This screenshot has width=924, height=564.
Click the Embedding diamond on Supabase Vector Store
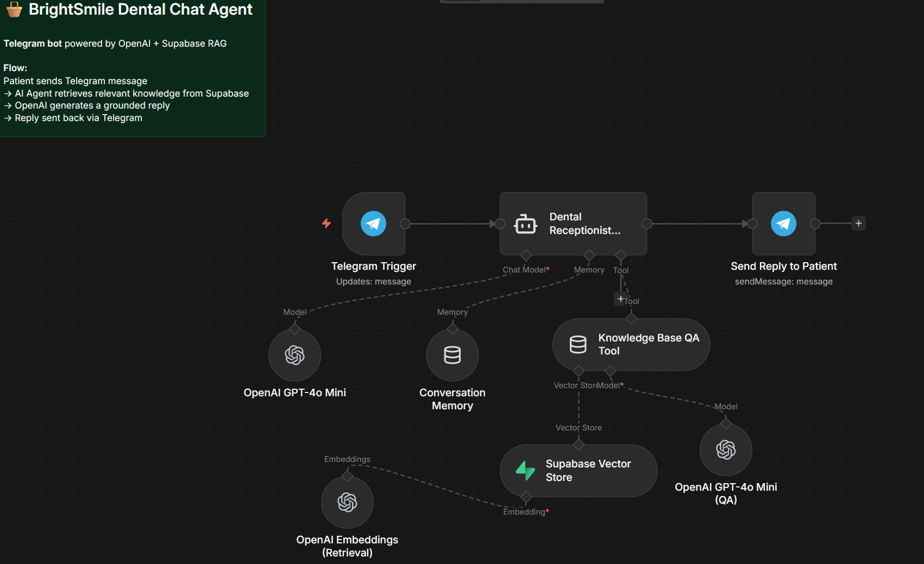(526, 497)
